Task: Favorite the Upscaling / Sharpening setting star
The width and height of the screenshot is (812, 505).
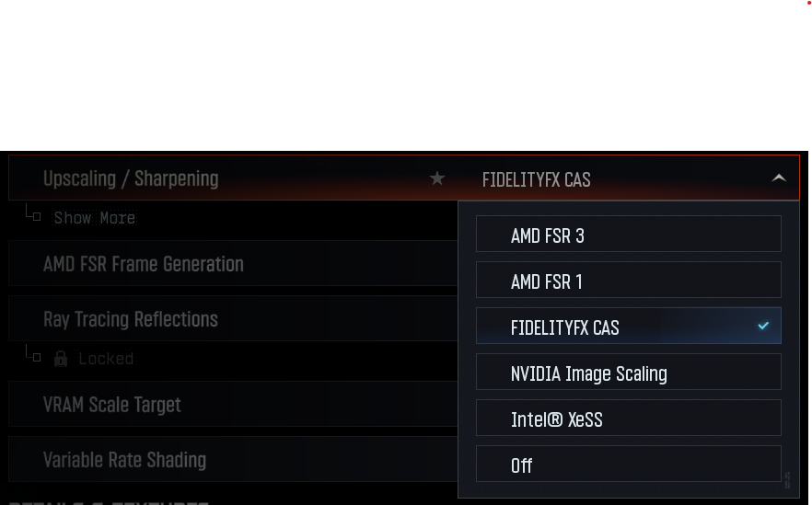Action: point(437,178)
